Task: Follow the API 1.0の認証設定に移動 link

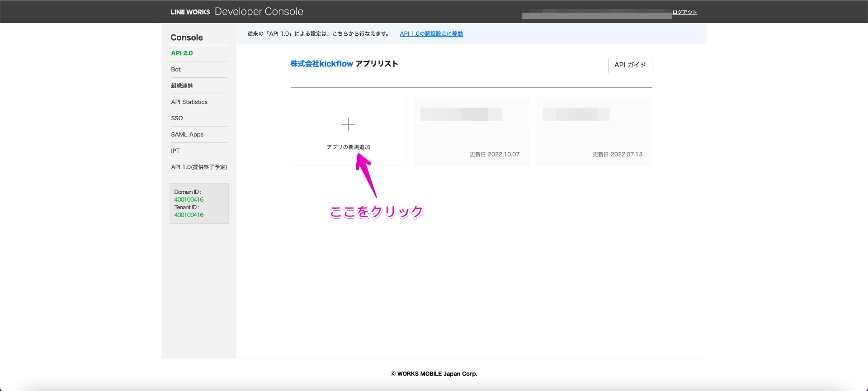Action: point(431,33)
